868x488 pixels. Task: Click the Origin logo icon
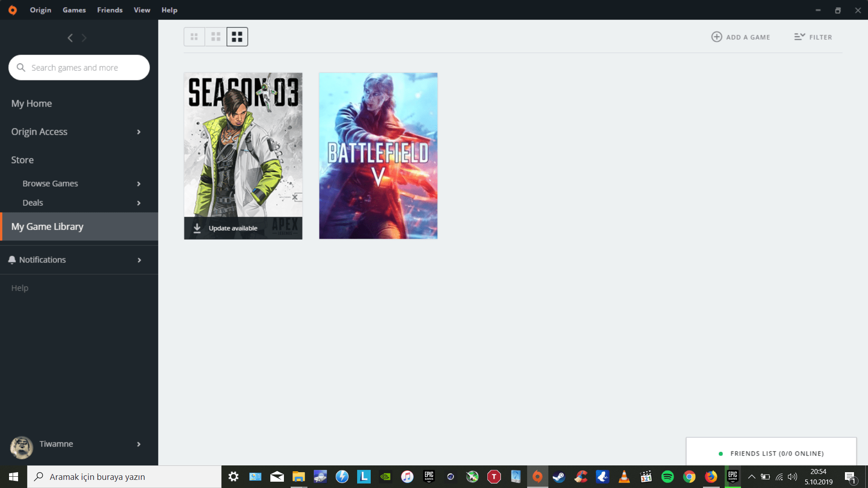click(x=13, y=10)
